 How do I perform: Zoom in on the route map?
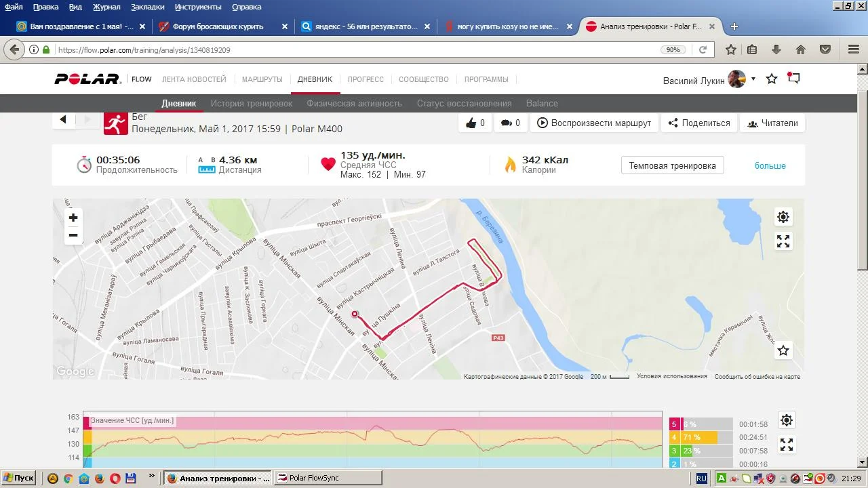(x=73, y=218)
